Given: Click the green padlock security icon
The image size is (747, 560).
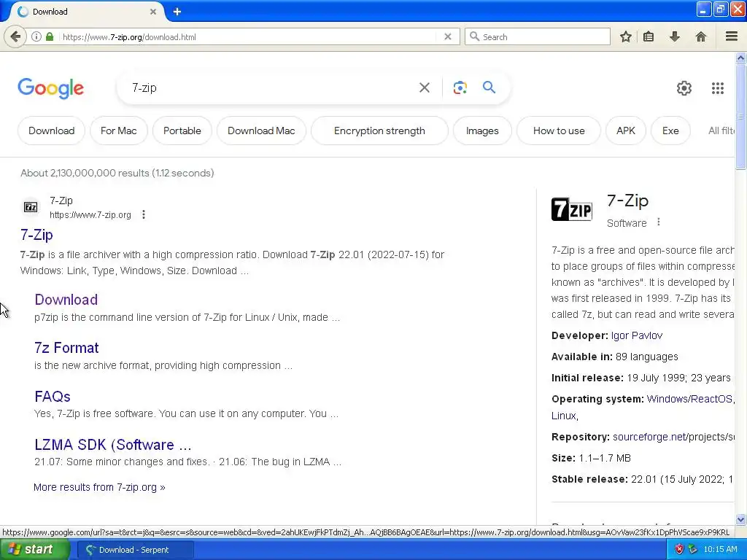Looking at the screenshot, I should click(x=50, y=36).
